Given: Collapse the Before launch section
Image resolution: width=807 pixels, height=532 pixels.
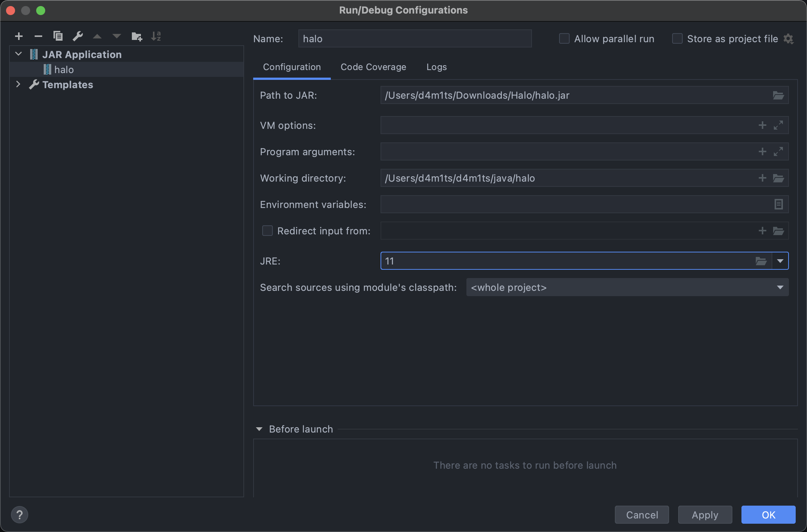Looking at the screenshot, I should click(x=259, y=429).
